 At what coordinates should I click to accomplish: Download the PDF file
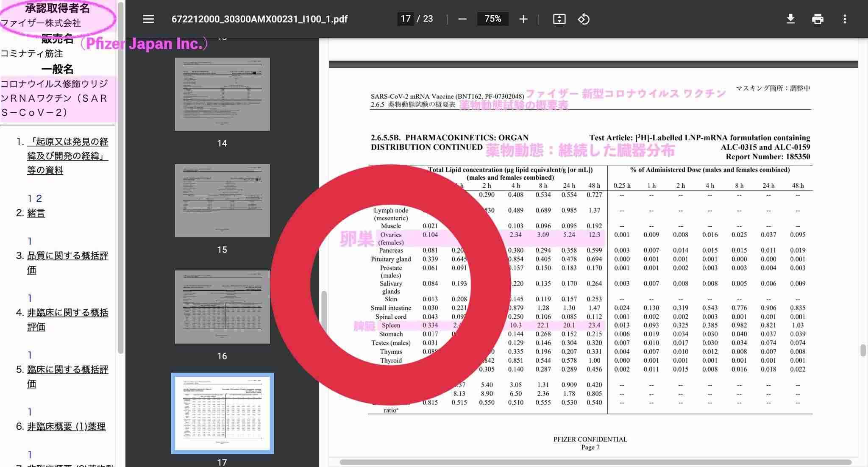[x=790, y=19]
